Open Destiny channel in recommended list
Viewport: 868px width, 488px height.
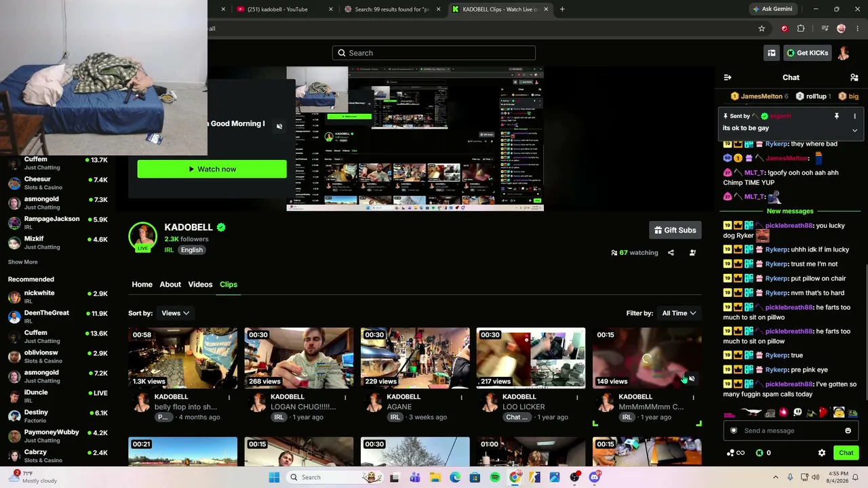(x=58, y=416)
